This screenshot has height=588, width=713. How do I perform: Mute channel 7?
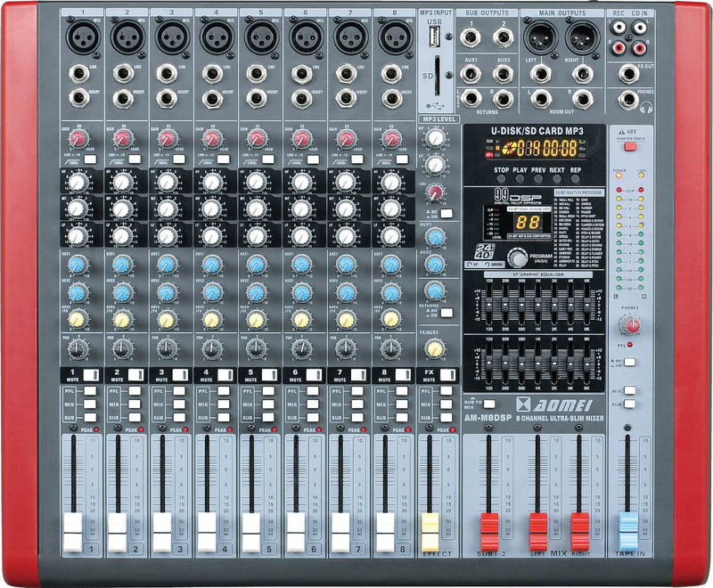[x=358, y=375]
